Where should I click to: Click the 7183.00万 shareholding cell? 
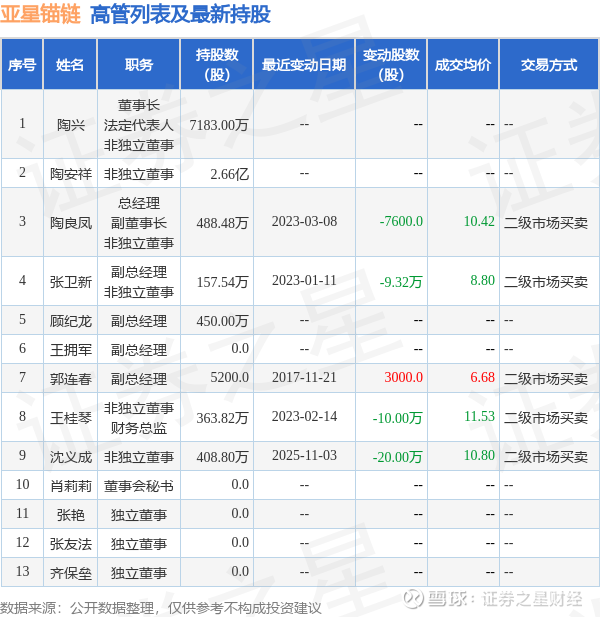tap(219, 125)
